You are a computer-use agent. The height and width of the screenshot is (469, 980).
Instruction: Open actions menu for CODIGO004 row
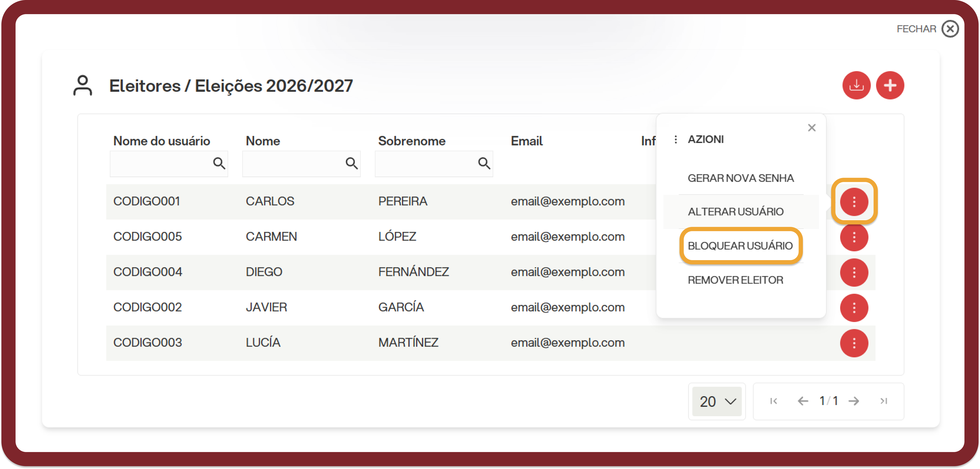(x=854, y=272)
